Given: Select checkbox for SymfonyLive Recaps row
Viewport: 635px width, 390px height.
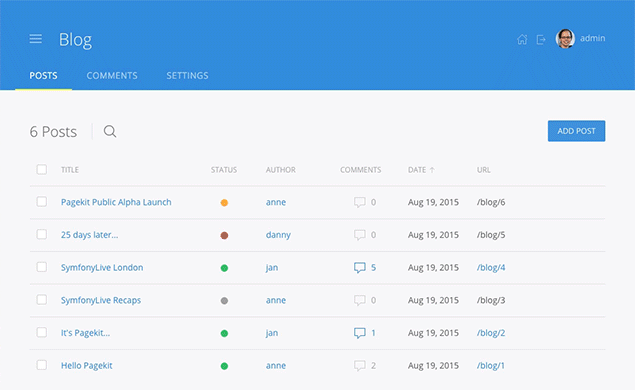Looking at the screenshot, I should coord(42,300).
